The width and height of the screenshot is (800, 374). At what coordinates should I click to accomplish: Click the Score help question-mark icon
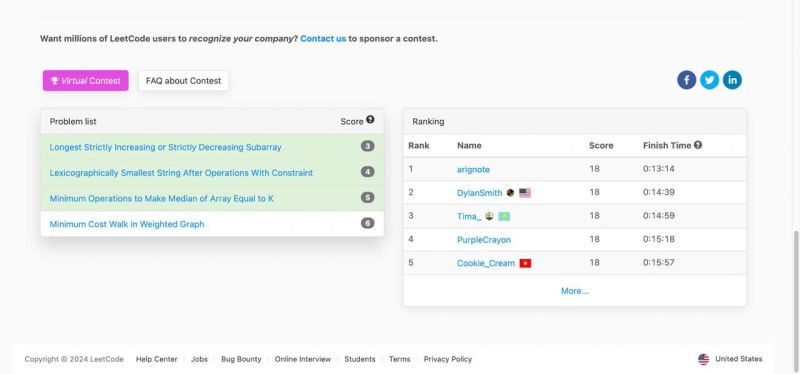370,119
